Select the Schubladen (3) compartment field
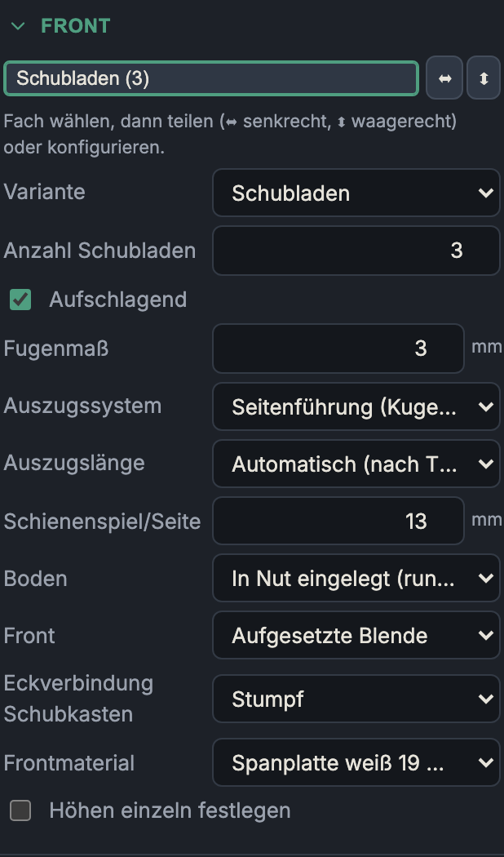Image resolution: width=504 pixels, height=857 pixels. point(211,78)
